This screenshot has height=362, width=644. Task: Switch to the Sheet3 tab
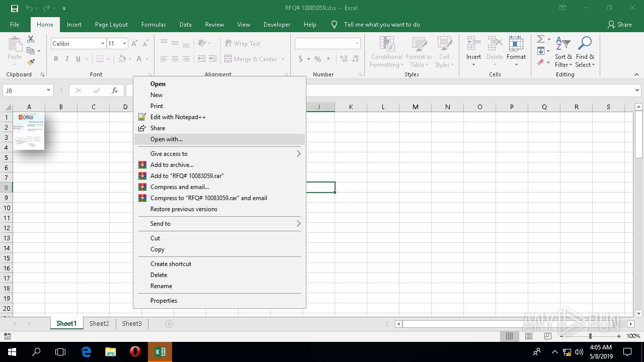(x=132, y=324)
